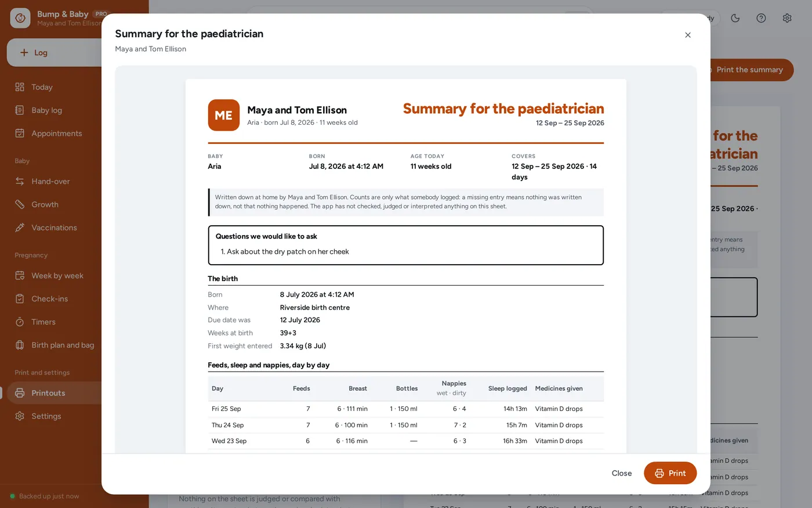Click the Settings gear icon in sidebar

20,416
